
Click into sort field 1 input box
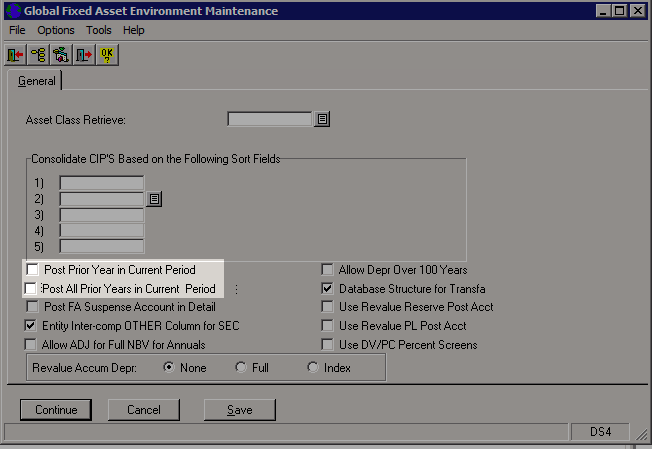point(102,183)
